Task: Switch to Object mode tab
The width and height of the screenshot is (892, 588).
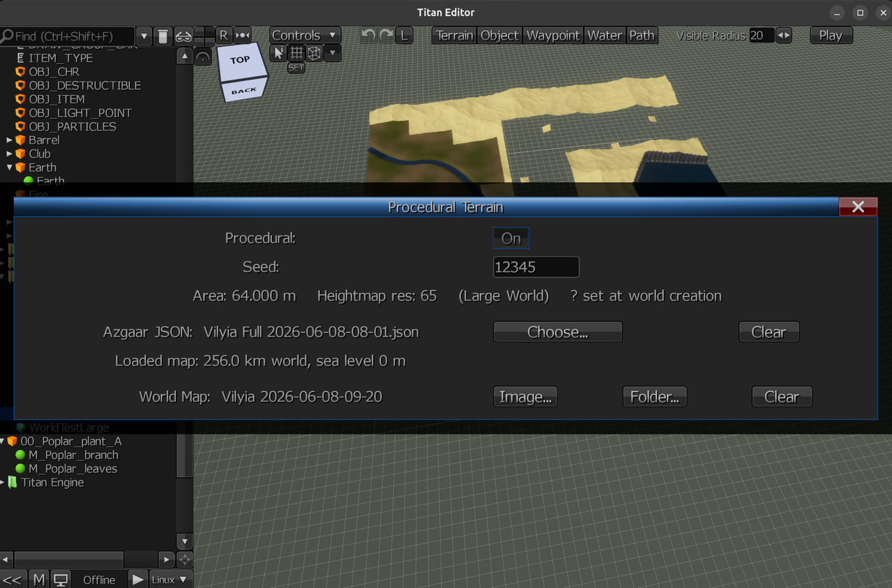Action: tap(499, 35)
